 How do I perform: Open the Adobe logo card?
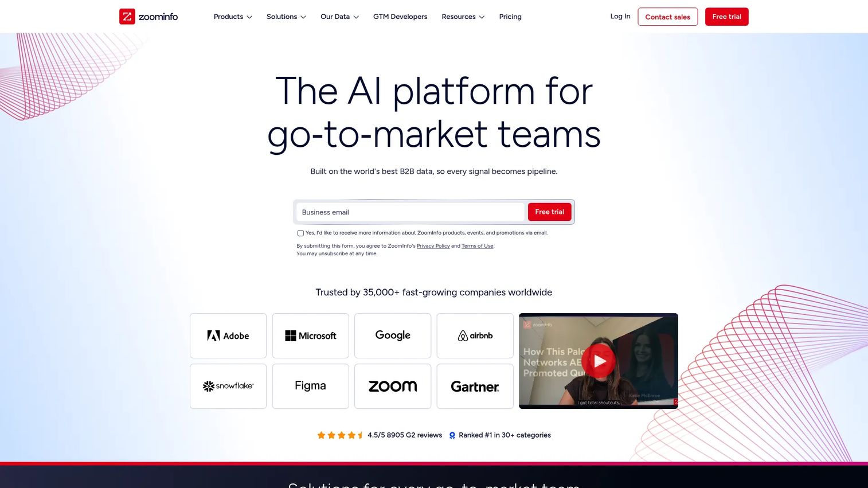228,335
